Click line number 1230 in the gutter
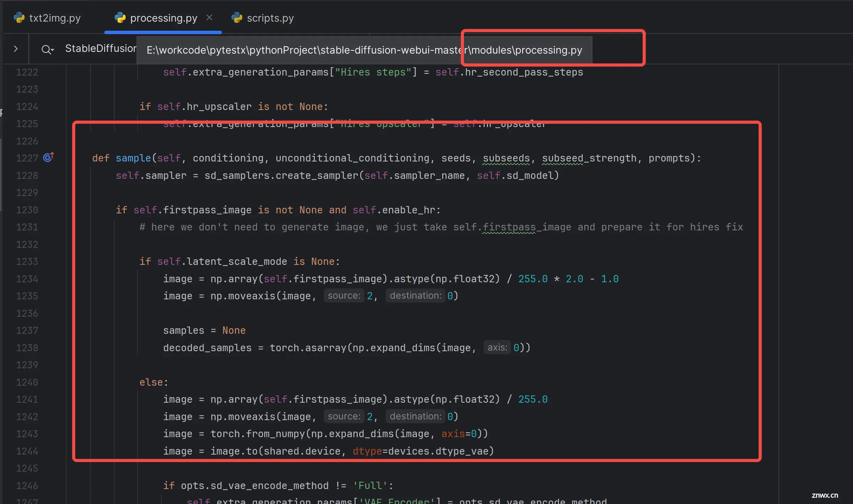The height and width of the screenshot is (504, 853). (27, 210)
